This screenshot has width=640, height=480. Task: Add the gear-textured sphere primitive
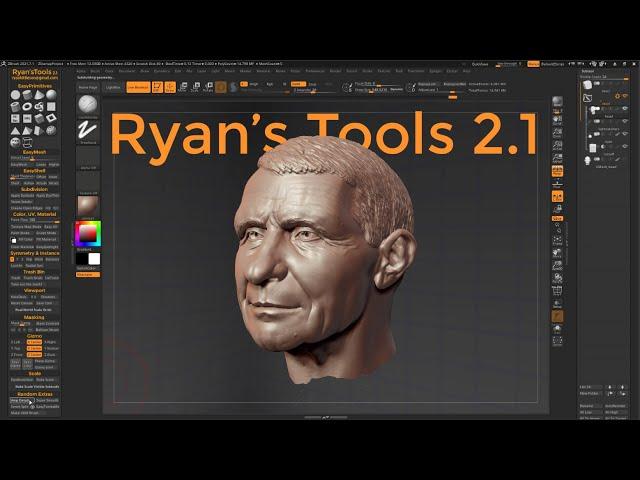[51, 130]
